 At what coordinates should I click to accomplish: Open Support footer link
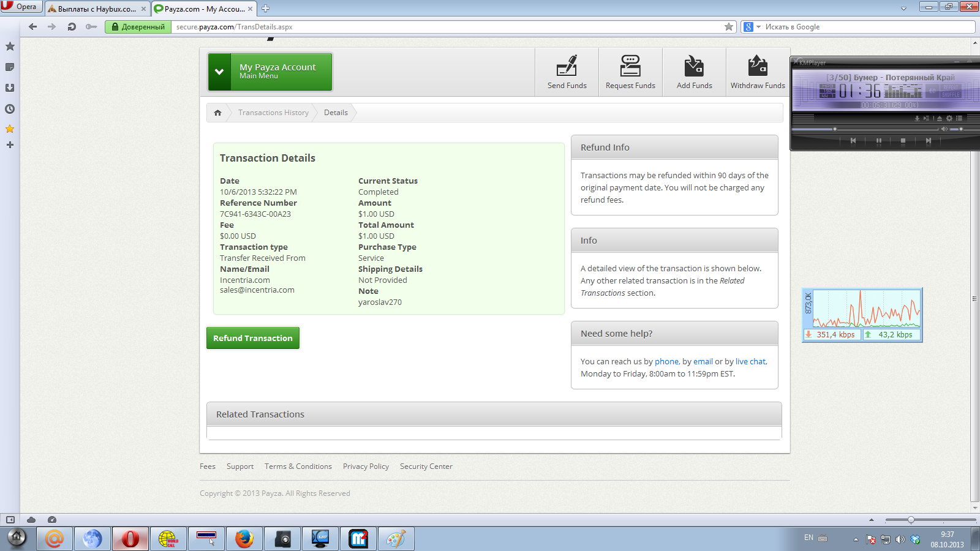point(240,467)
